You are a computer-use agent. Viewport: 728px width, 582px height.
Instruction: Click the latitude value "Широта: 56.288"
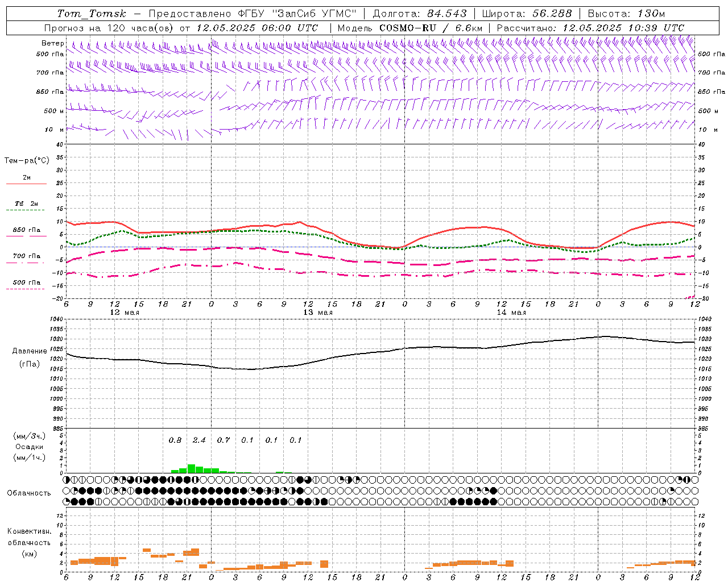click(527, 14)
